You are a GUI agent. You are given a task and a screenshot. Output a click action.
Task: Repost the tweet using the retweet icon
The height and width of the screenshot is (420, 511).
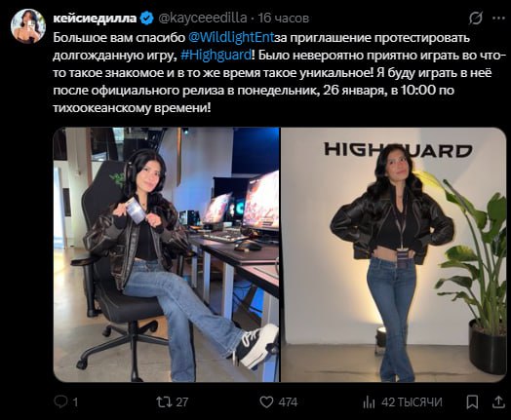(x=164, y=401)
